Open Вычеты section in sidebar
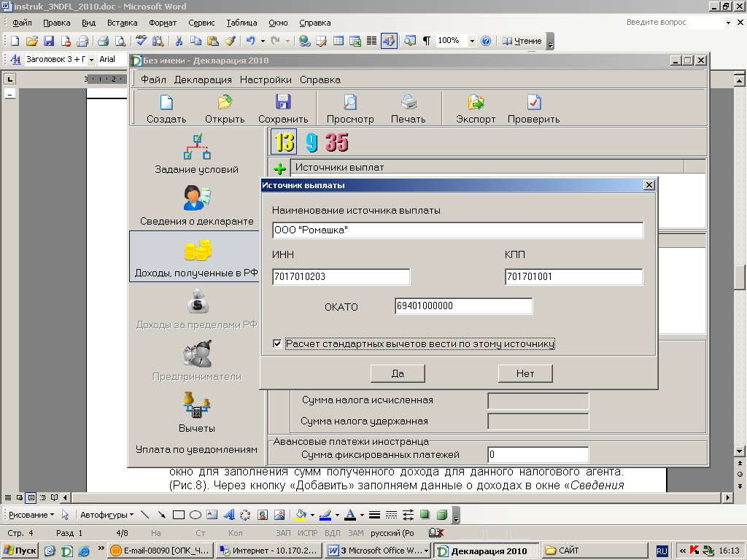The image size is (747, 560). 196,413
